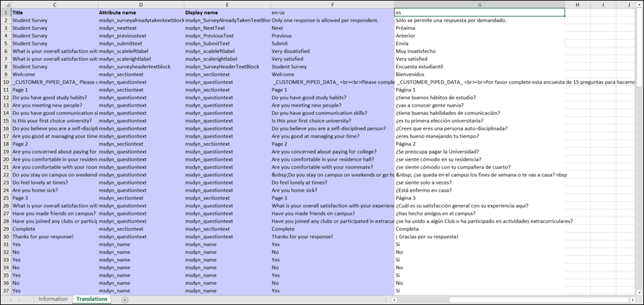Select the active cell containing 'es'
The height and width of the screenshot is (305, 644).
pos(479,12)
